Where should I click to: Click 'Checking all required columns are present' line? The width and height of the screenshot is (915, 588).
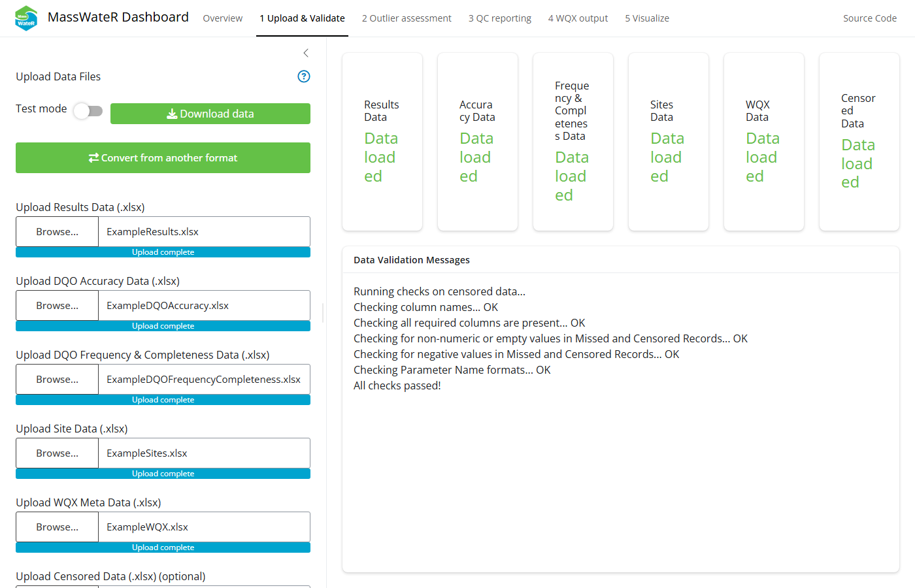point(469,323)
